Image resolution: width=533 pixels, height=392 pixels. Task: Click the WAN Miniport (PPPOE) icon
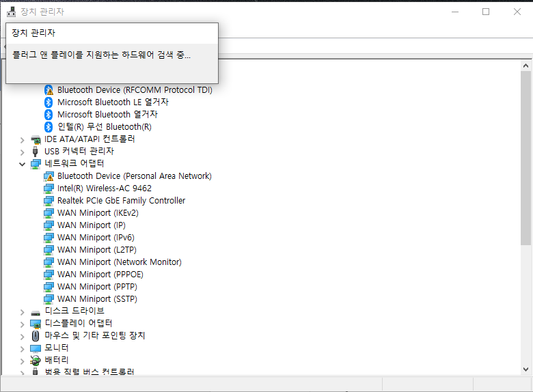[49, 275]
